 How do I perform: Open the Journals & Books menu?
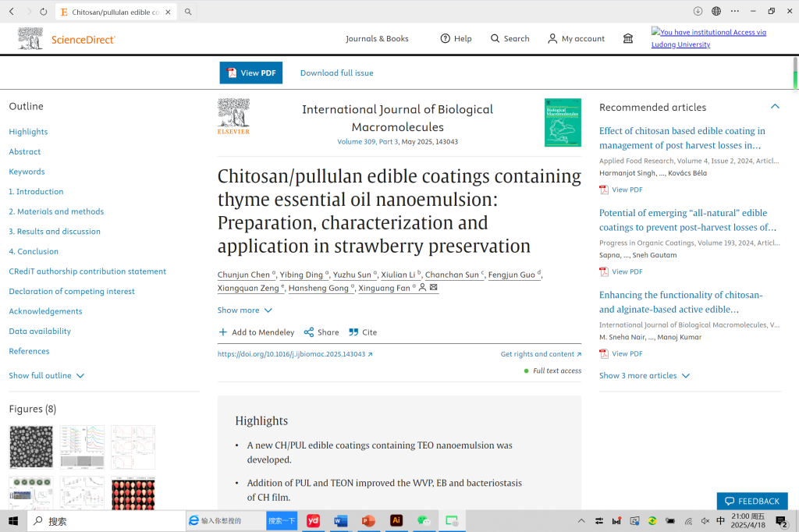(x=377, y=39)
